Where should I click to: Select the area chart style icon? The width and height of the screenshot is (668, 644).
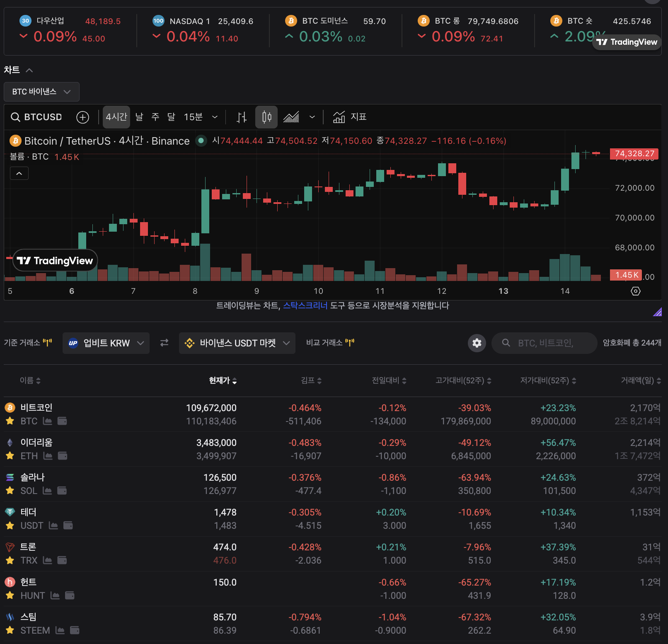click(x=291, y=117)
